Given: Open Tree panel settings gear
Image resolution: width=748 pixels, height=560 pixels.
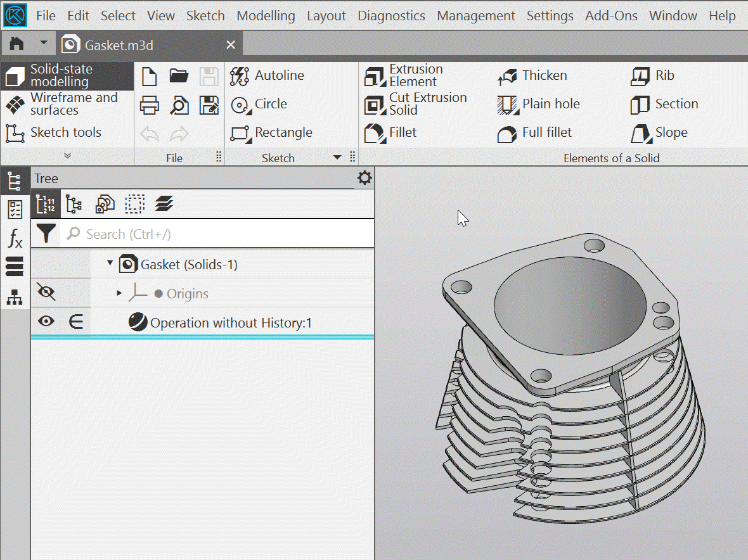Looking at the screenshot, I should 364,178.
